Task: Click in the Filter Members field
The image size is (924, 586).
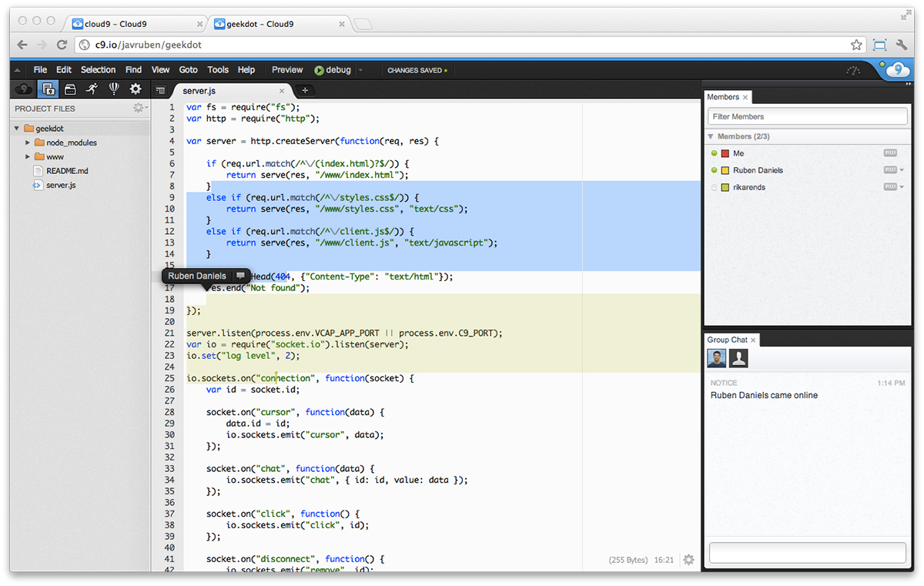Action: coord(807,116)
